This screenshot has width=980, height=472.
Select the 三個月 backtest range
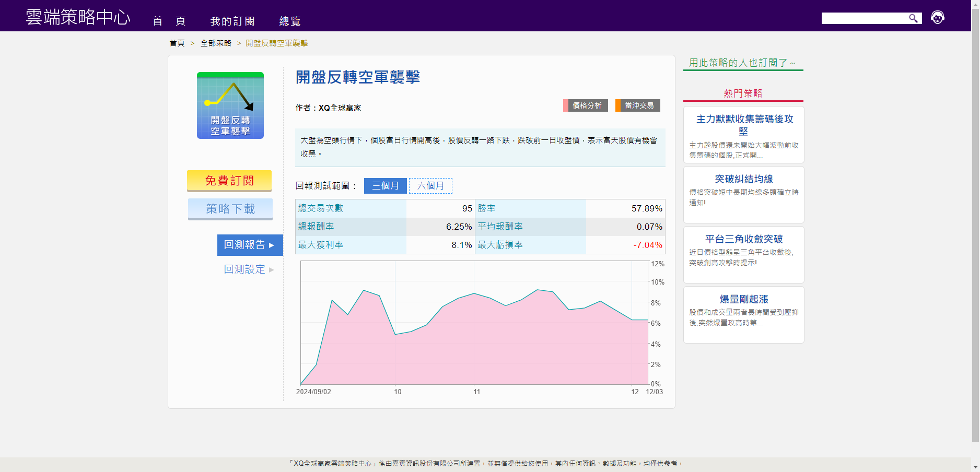[385, 186]
